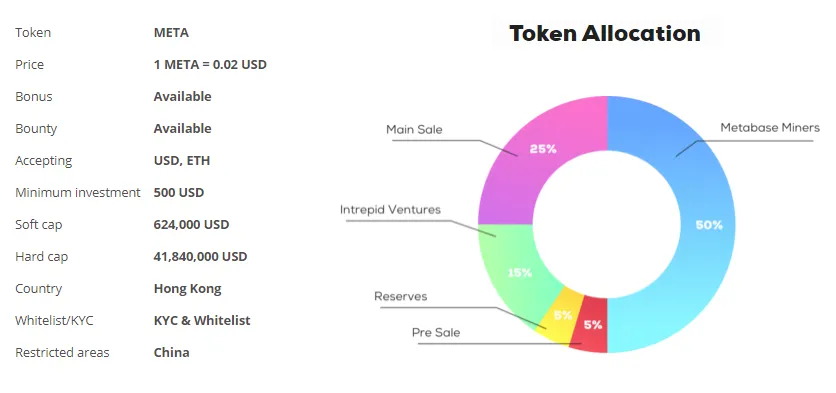Select the USD, ETH accepting value
Image resolution: width=836 pixels, height=393 pixels.
pos(182,161)
